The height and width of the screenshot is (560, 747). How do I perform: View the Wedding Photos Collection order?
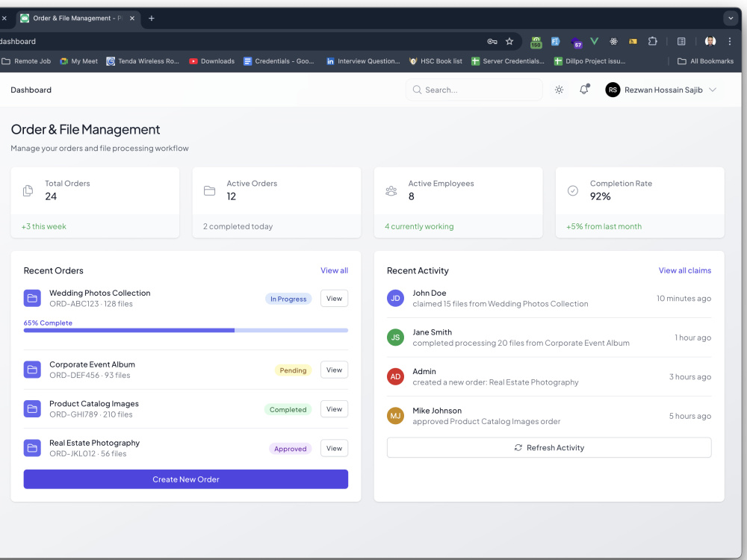(x=334, y=298)
